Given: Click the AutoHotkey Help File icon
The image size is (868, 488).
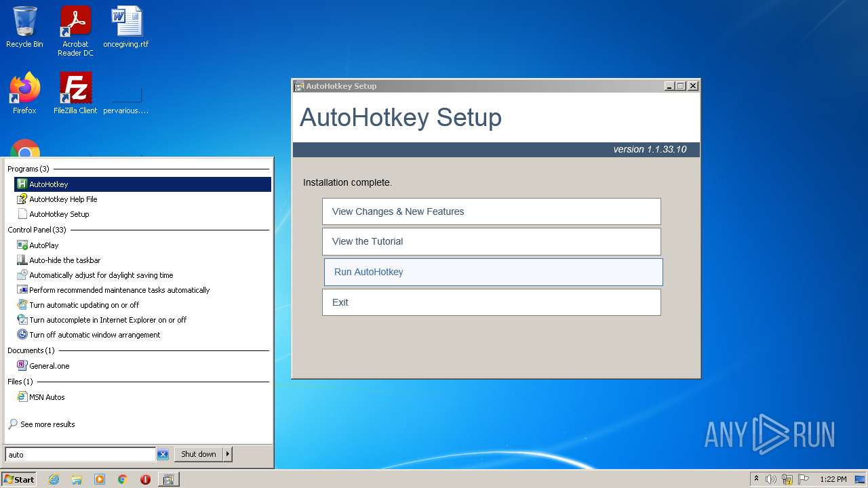Looking at the screenshot, I should (22, 199).
